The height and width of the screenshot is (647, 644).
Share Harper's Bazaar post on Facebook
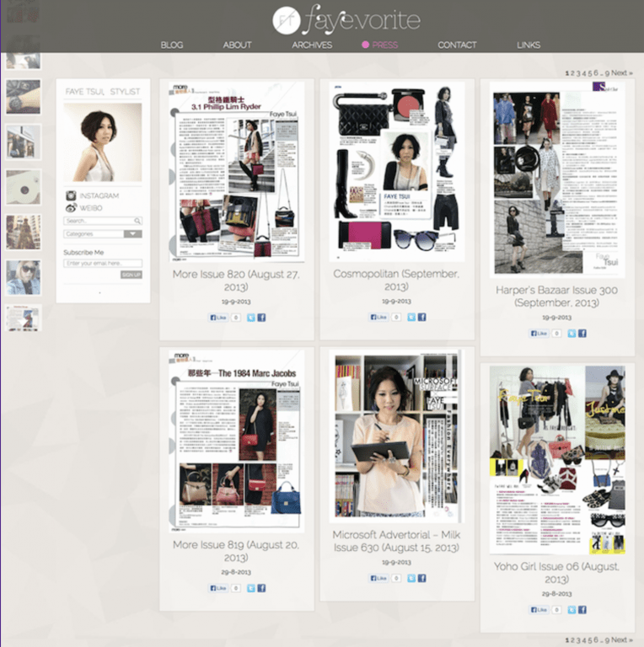pos(582,334)
